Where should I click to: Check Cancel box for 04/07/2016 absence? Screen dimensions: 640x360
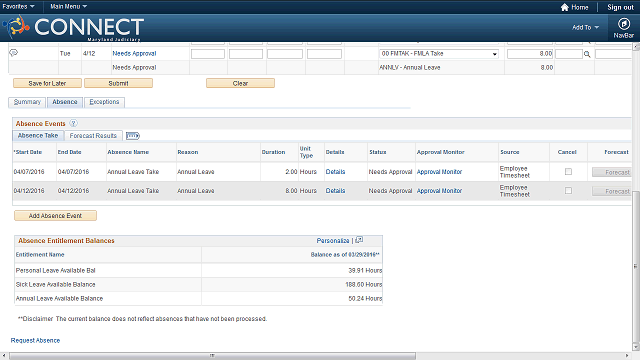[568, 172]
